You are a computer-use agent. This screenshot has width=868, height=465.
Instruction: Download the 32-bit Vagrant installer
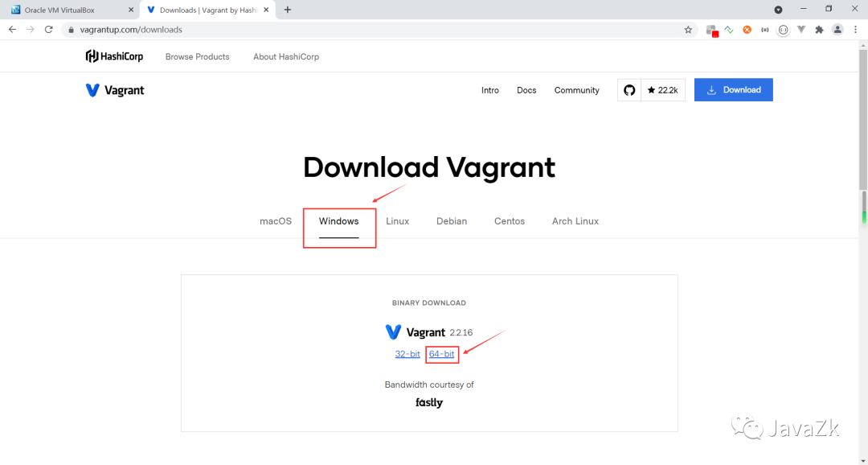pyautogui.click(x=407, y=354)
